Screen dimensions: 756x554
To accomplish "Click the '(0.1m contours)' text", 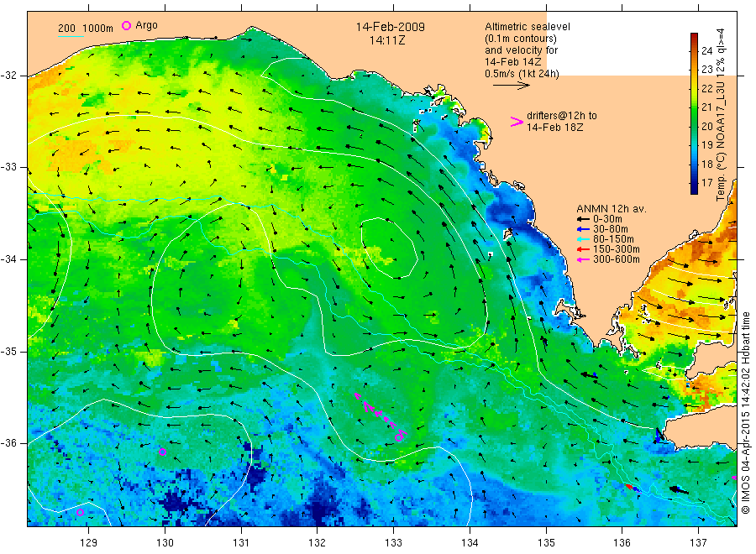I will (520, 39).
